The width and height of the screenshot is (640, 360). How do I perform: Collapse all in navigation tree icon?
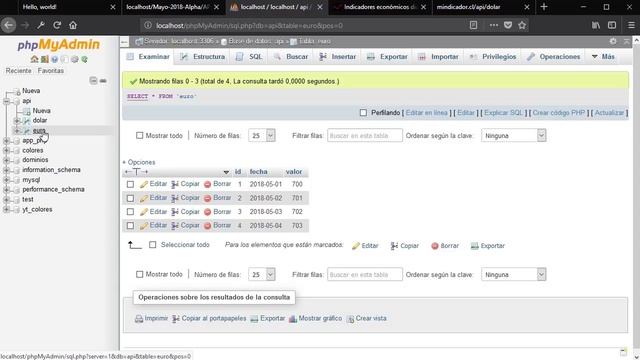pos(93,80)
